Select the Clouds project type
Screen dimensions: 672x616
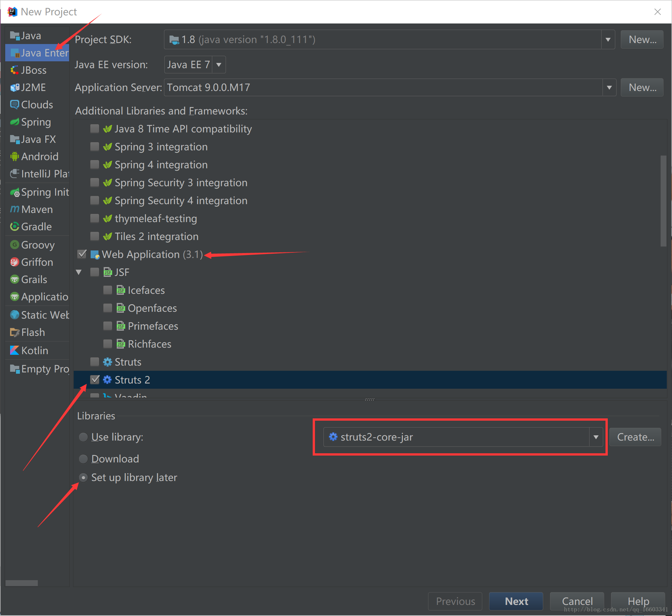[37, 104]
